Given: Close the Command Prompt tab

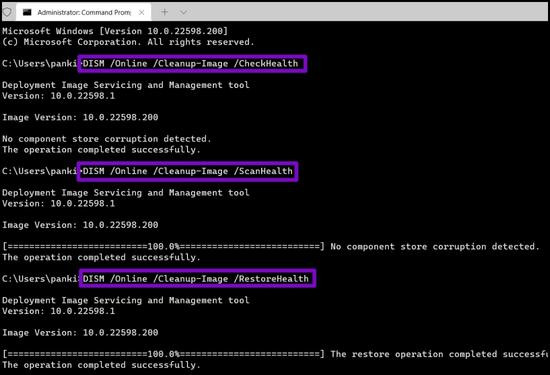Looking at the screenshot, I should click(141, 13).
